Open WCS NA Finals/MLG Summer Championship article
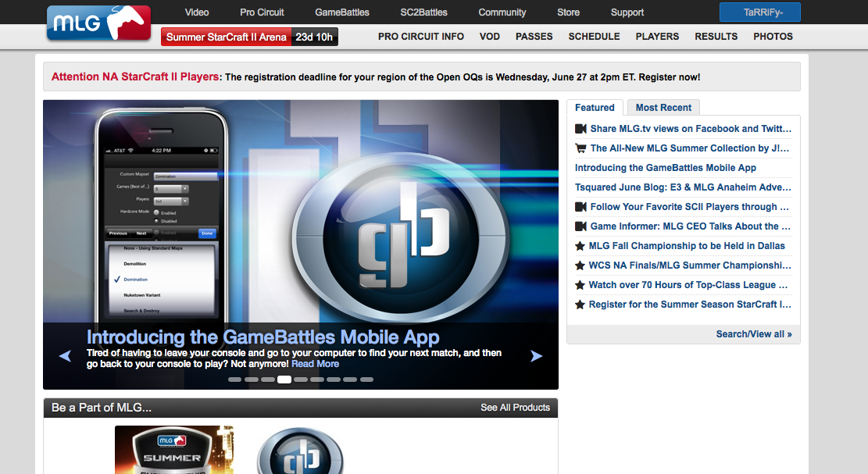Screen dimensions: 868x474 tap(691, 266)
